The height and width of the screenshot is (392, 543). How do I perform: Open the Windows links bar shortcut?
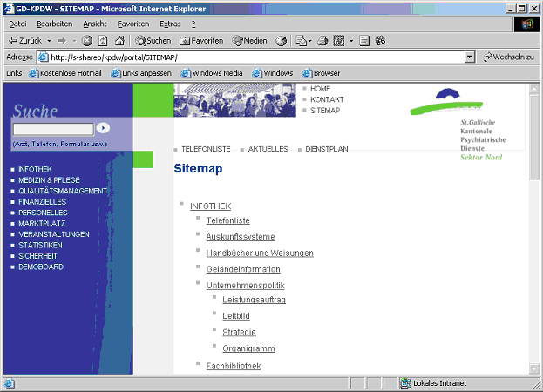(x=273, y=73)
